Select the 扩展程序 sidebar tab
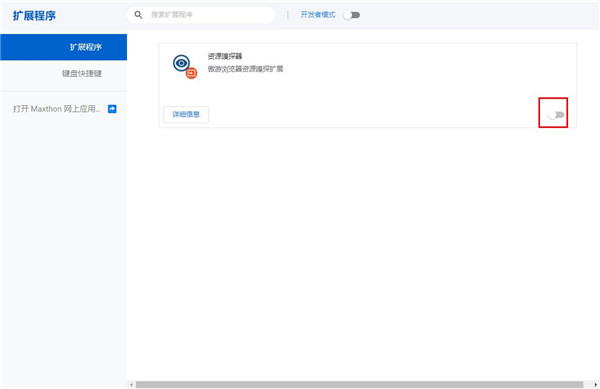This screenshot has height=389, width=600. [x=64, y=47]
